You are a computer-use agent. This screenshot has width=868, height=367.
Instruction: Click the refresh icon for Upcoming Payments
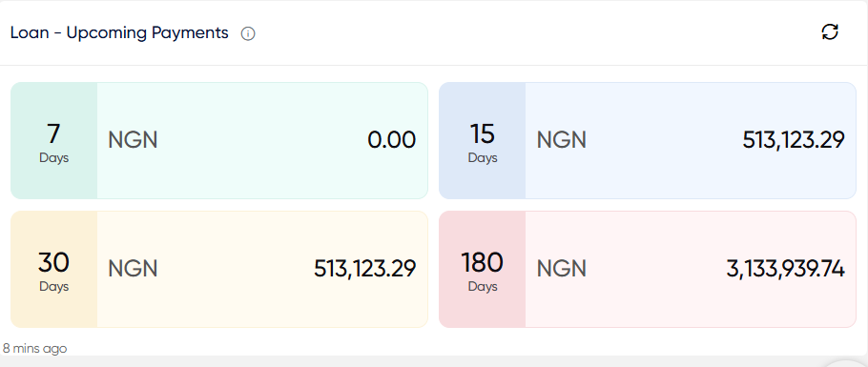click(829, 32)
